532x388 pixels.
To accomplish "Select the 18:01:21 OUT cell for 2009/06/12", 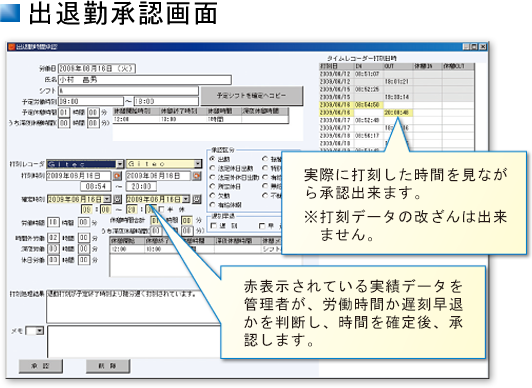I will 398,82.
